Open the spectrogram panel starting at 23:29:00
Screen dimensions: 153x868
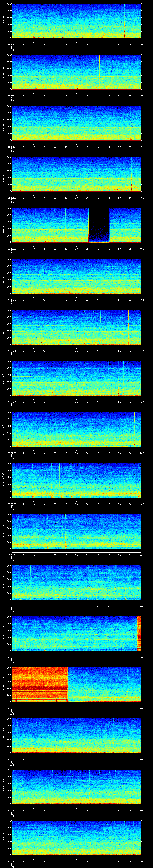pos(76,786)
